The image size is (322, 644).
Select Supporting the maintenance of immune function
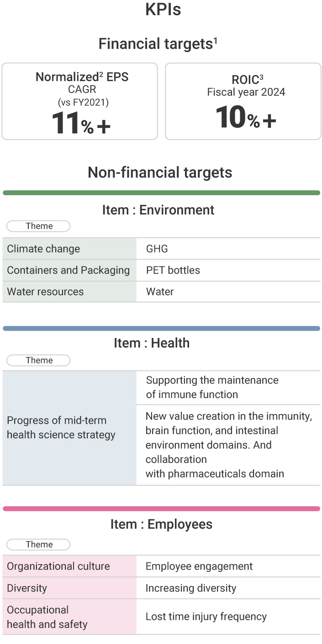tap(212, 387)
